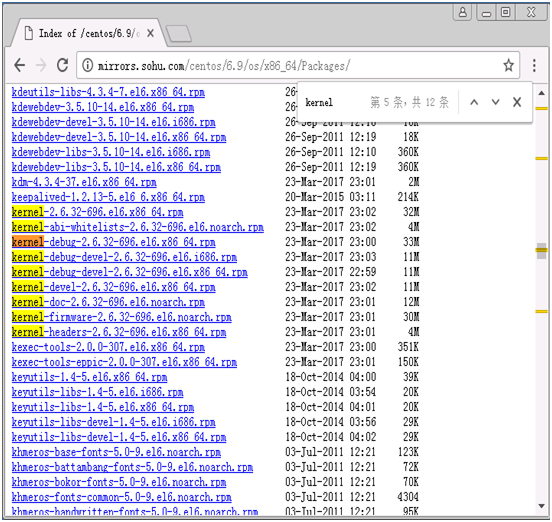Screen dimensions: 552x522
Task: Open kernel-debug-2.6.32-696.el6.x86_64.rpm link
Action: click(113, 242)
